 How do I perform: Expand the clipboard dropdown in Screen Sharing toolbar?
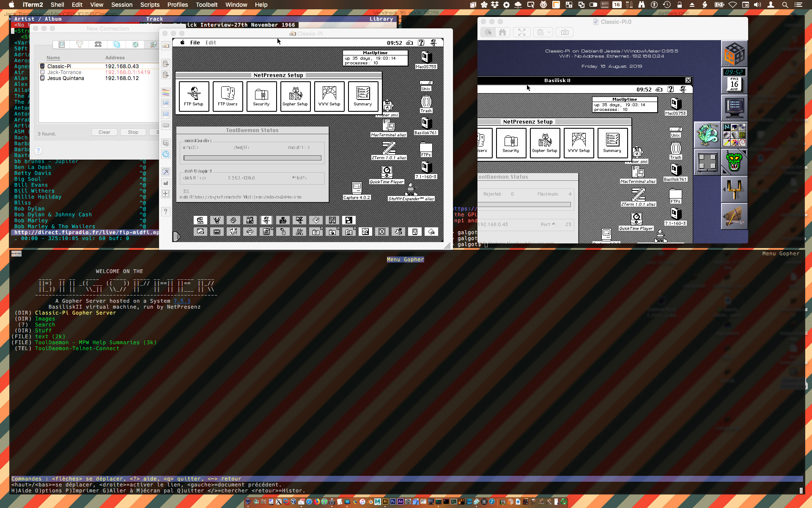click(x=549, y=32)
